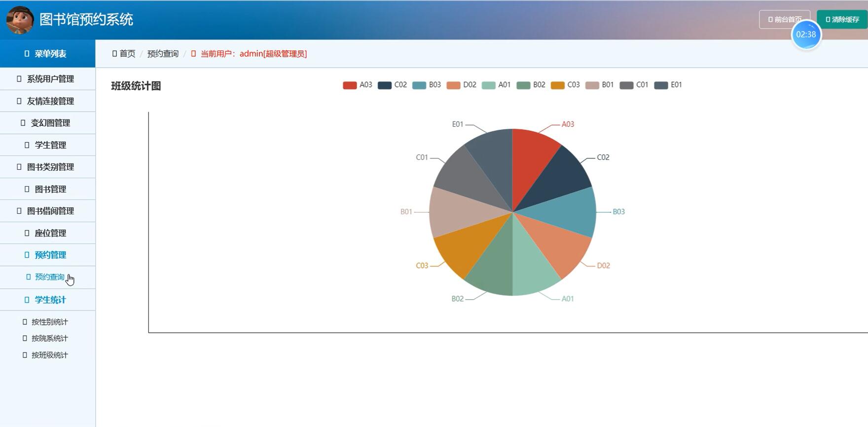Toggle the A03 legend series
868x427 pixels.
358,85
